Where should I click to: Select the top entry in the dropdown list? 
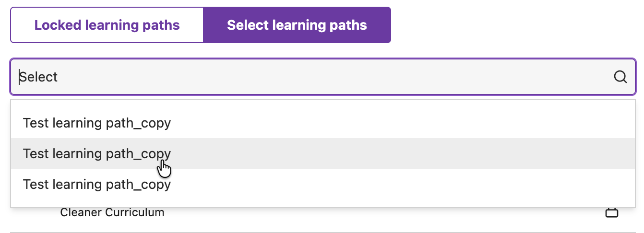tap(97, 123)
